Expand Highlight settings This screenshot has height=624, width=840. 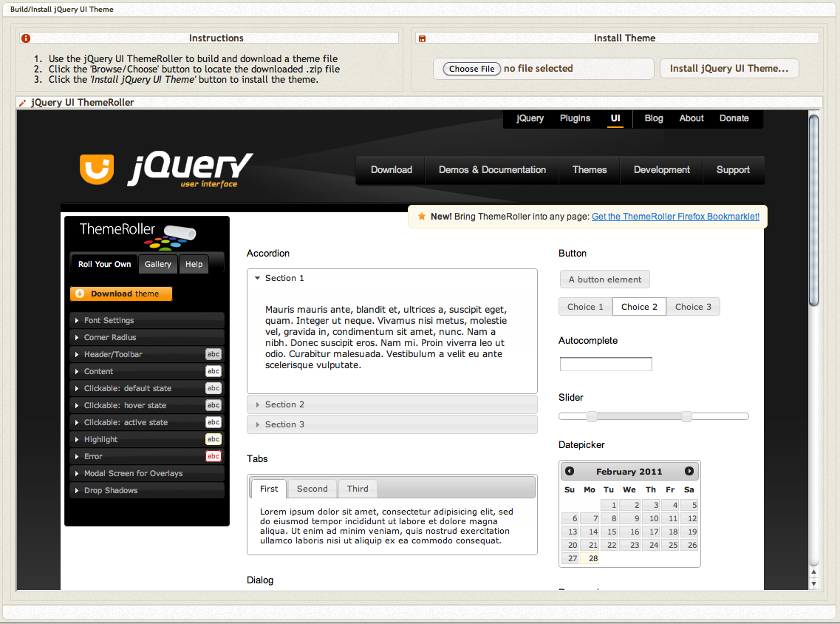click(x=147, y=440)
